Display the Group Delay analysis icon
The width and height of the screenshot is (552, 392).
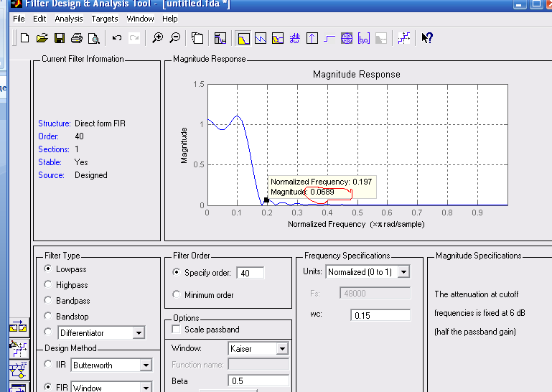(x=295, y=38)
